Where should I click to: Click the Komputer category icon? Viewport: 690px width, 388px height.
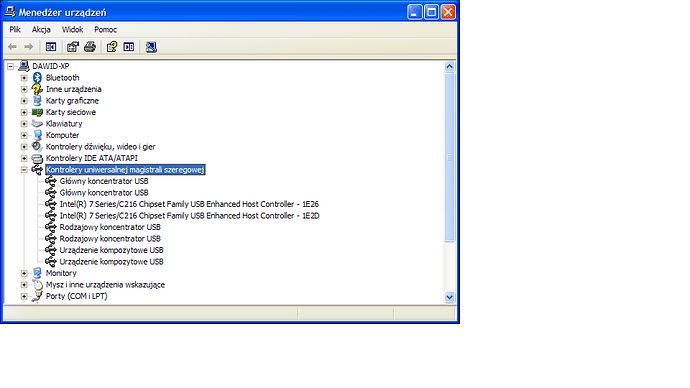[x=37, y=135]
